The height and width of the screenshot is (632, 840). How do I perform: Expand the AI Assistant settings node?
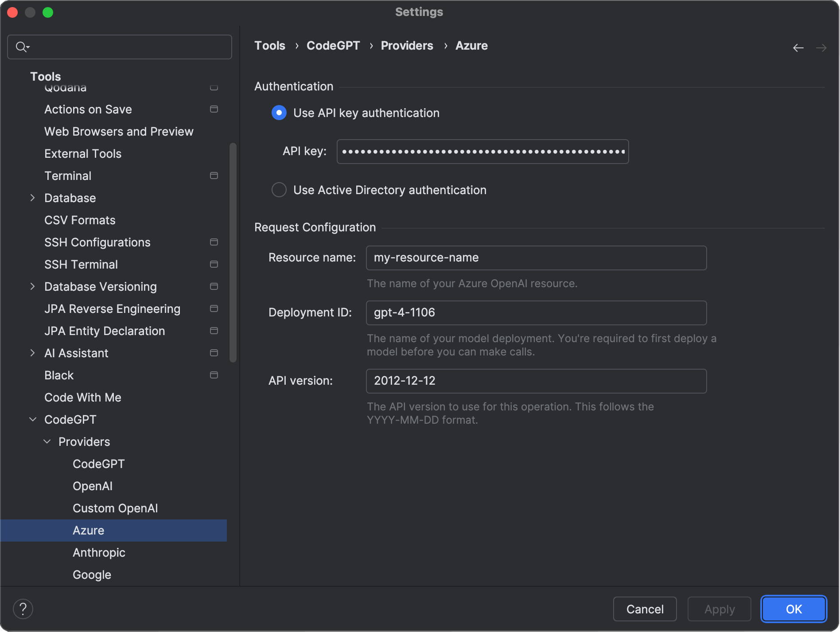tap(32, 353)
